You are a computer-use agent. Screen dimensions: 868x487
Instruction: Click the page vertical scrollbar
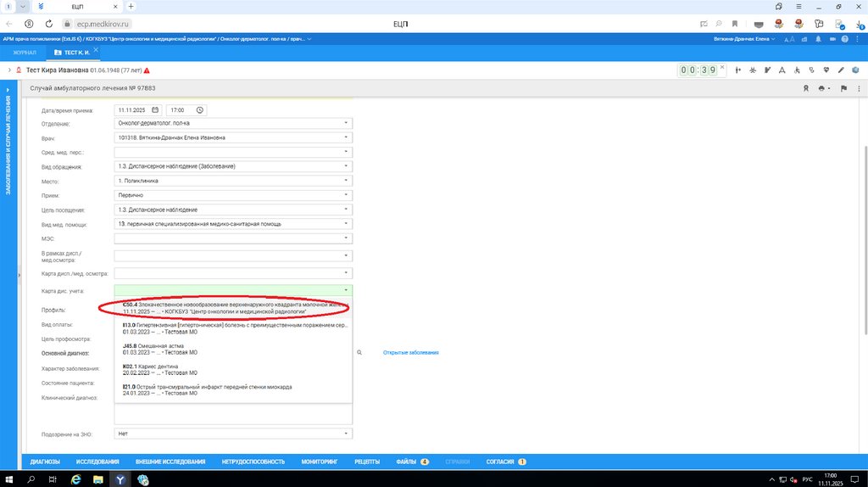865,240
